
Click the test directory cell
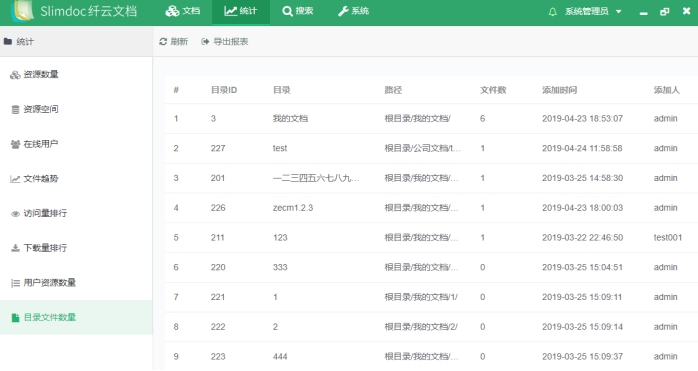pos(280,148)
